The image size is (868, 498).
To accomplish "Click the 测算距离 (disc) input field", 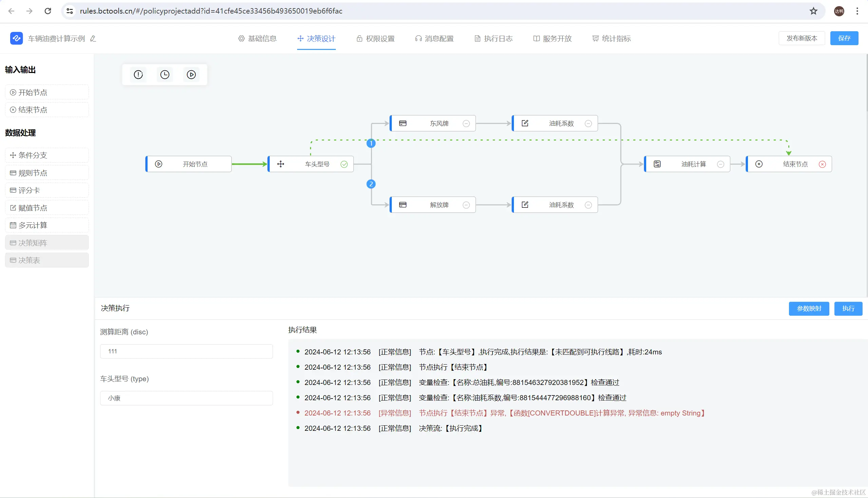I will click(x=186, y=351).
